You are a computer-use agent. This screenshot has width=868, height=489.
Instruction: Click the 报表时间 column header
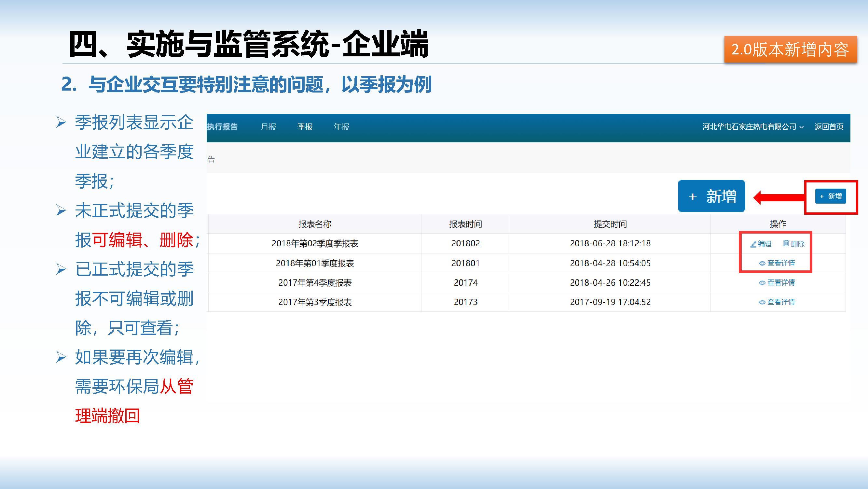[x=465, y=224]
